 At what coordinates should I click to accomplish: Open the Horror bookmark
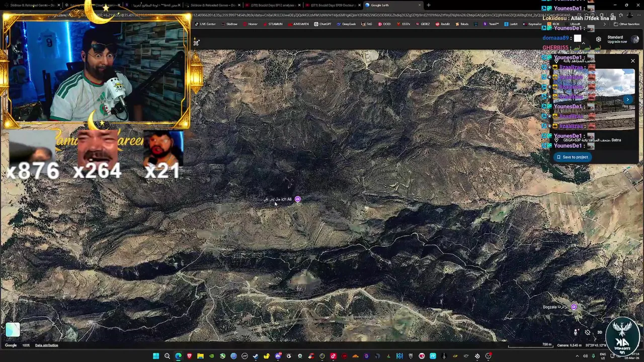(x=250, y=24)
